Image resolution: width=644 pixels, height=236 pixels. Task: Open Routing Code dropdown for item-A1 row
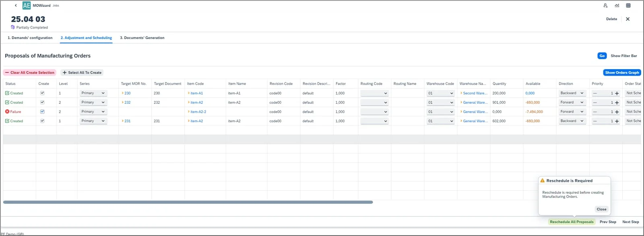[x=374, y=93]
